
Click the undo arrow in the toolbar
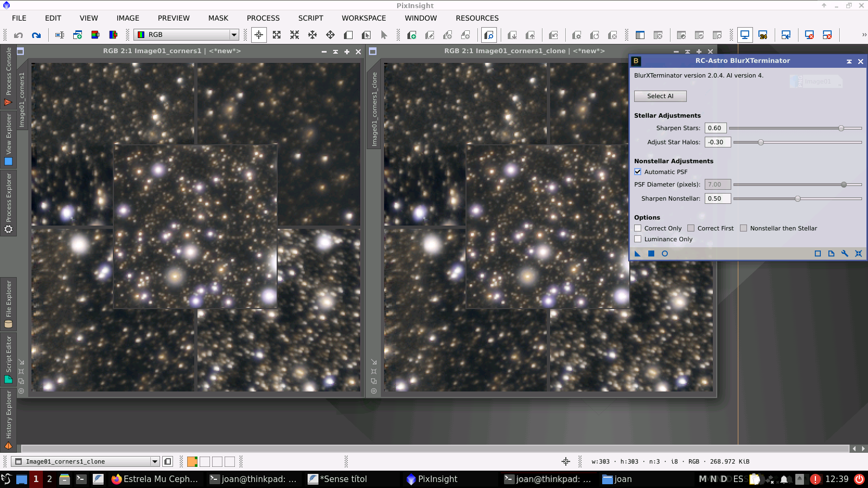point(18,35)
